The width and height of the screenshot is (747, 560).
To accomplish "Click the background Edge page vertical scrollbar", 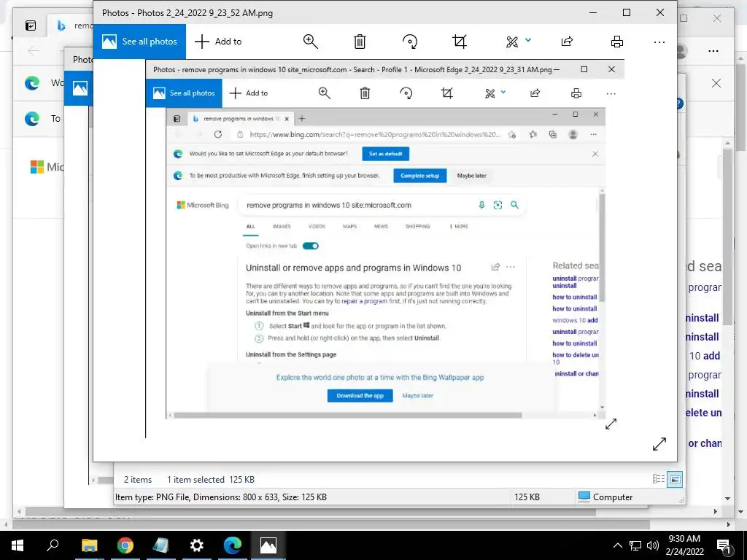I will [727, 237].
